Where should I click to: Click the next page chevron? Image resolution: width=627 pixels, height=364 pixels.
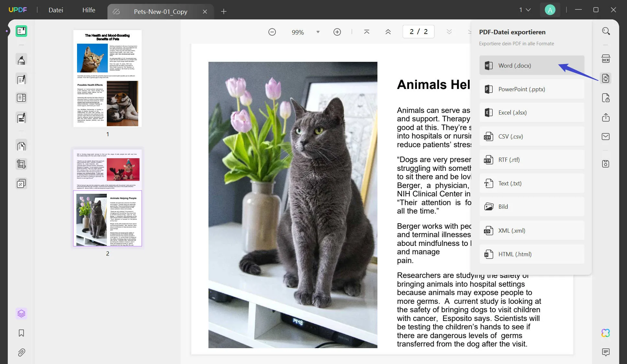pos(449,31)
